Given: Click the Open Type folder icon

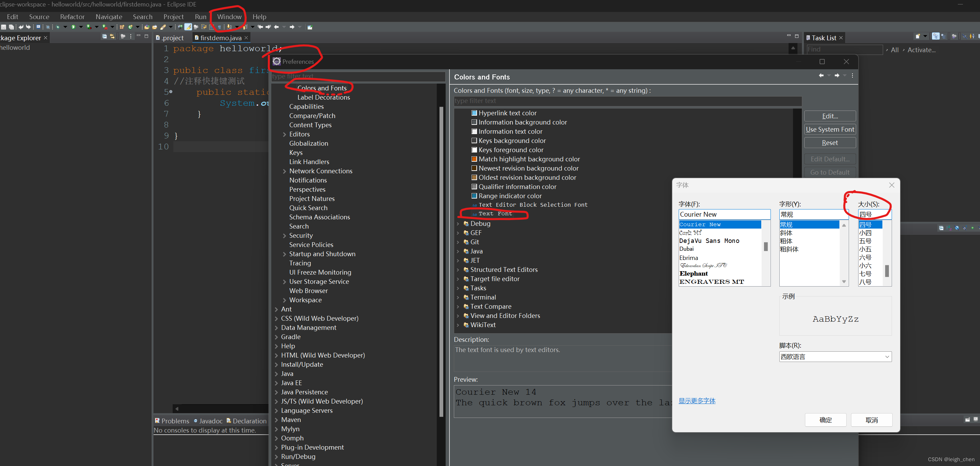Looking at the screenshot, I should point(146,27).
